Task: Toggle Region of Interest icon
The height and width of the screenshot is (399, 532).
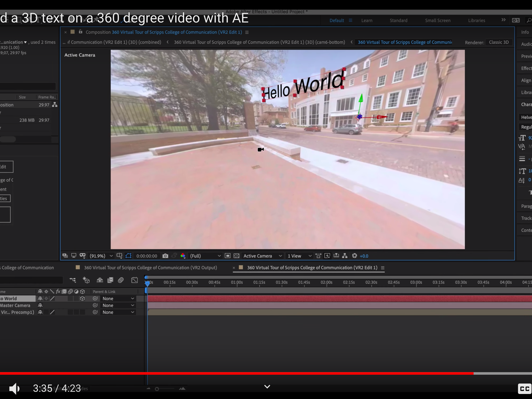Action: 227,256
